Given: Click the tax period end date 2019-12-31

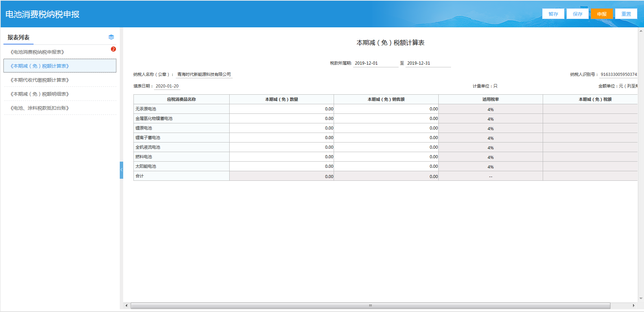Looking at the screenshot, I should pyautogui.click(x=428, y=63).
